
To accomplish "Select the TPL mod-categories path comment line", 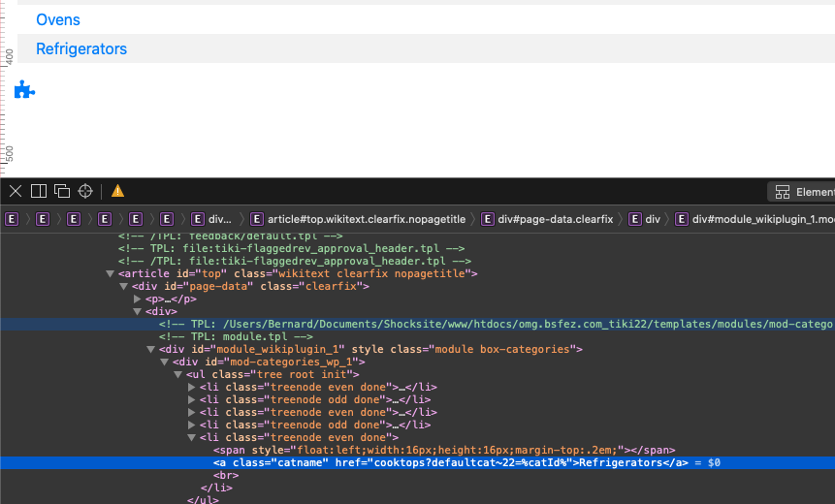I will coord(417,324).
